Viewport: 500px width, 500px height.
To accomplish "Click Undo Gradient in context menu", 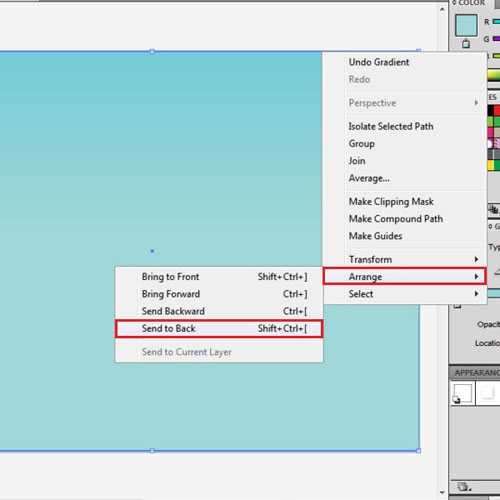I will pyautogui.click(x=379, y=62).
